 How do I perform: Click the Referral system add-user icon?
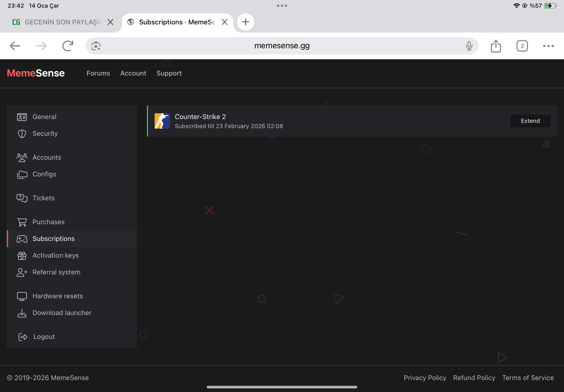(22, 272)
